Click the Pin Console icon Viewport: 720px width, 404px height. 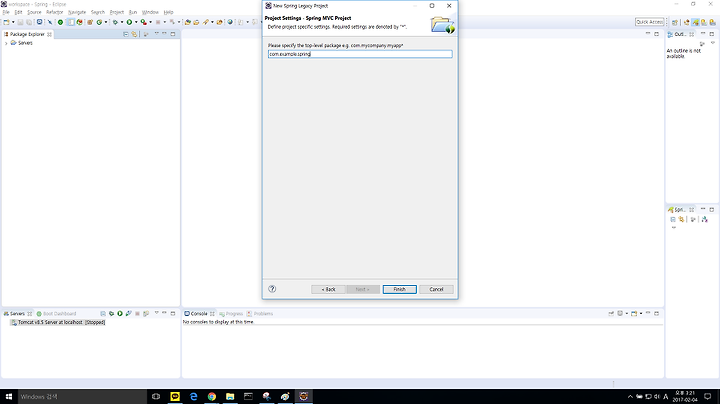(611, 314)
